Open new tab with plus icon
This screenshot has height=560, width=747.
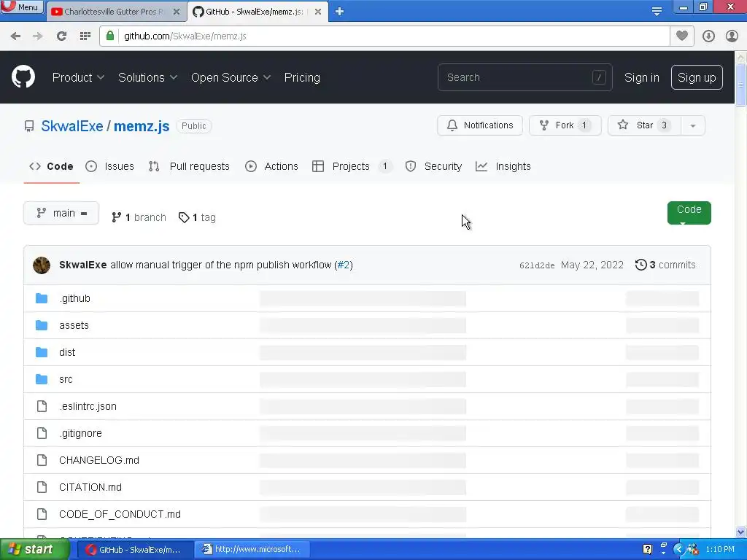(339, 12)
